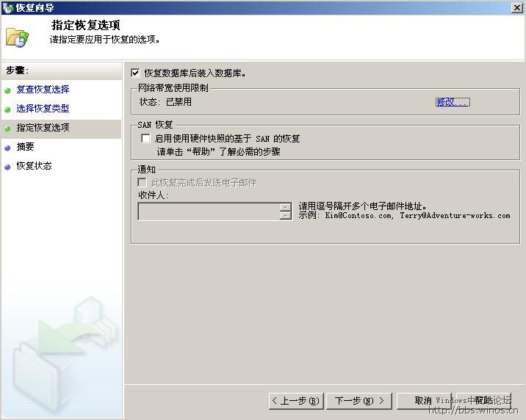Click the 收件人 email address field
The height and width of the screenshot is (420, 526).
click(x=208, y=211)
